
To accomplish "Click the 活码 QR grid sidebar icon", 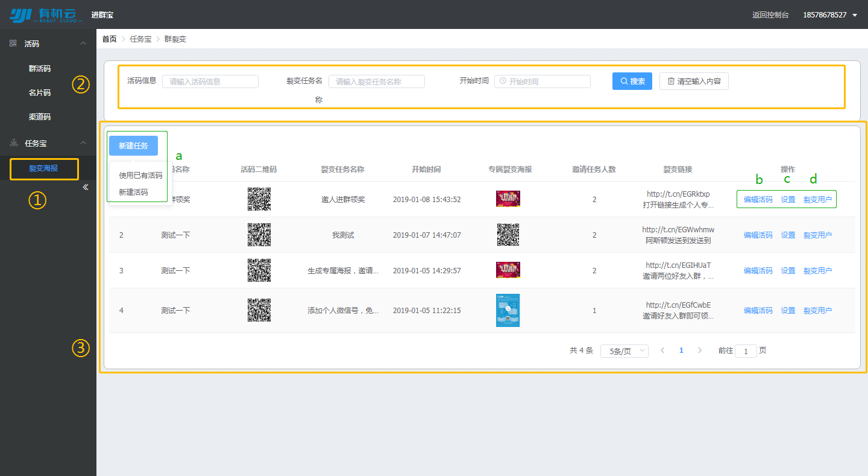I will click(13, 43).
